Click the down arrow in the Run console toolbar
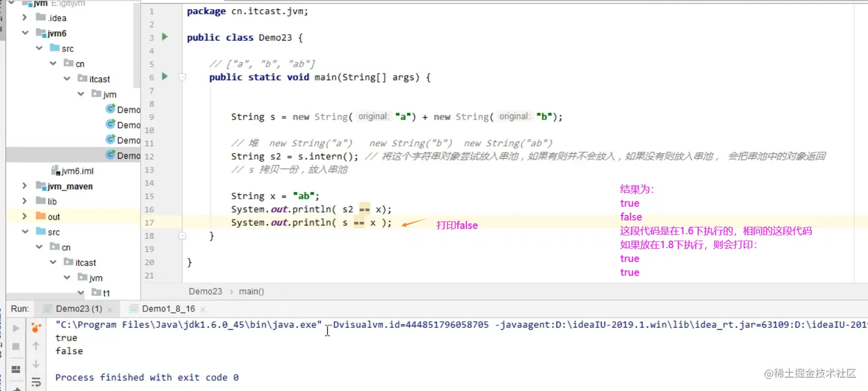 (x=36, y=364)
